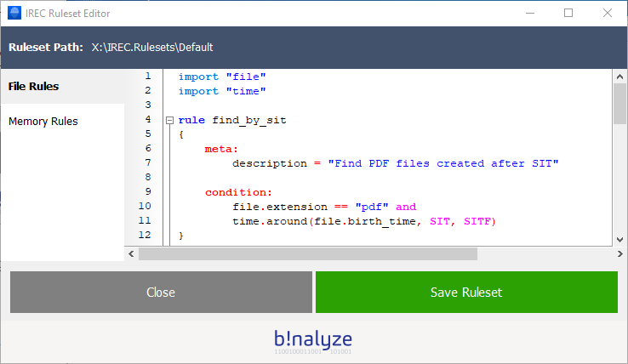Close the window using the title bar X
The image size is (628, 364).
tap(607, 14)
